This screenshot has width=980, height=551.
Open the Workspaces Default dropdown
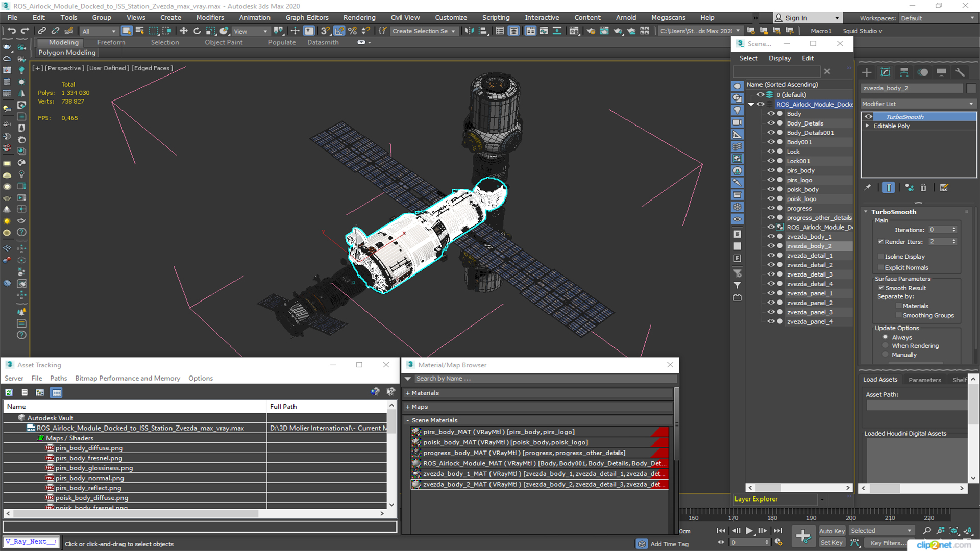click(938, 18)
